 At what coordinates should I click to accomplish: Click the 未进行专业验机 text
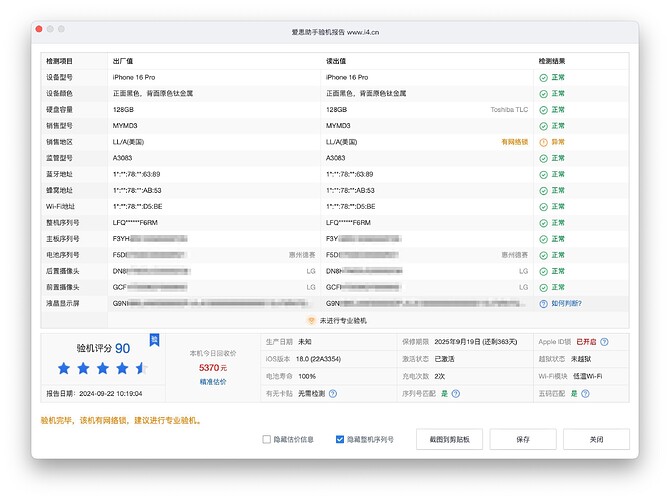pyautogui.click(x=343, y=321)
